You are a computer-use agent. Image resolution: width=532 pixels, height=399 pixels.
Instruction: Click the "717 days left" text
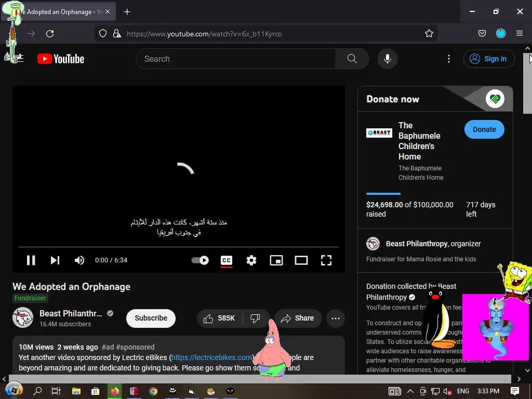pos(481,209)
